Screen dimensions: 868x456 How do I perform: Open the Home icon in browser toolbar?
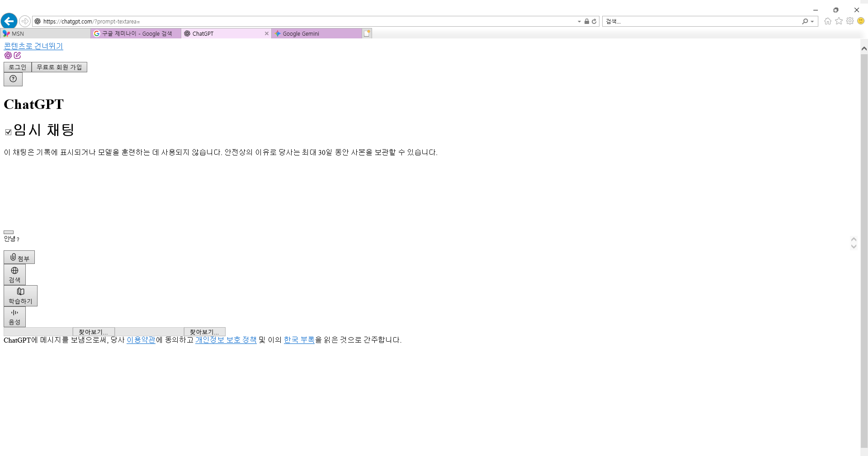pos(828,21)
